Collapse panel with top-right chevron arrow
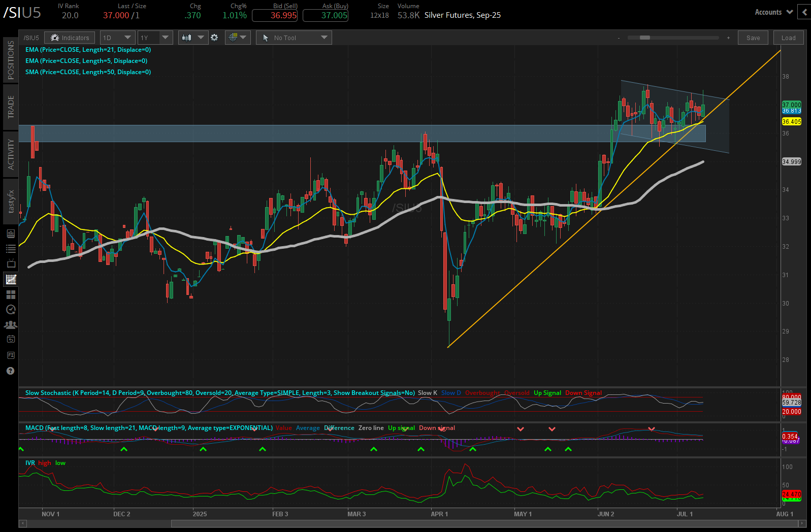The image size is (811, 532). (804, 12)
